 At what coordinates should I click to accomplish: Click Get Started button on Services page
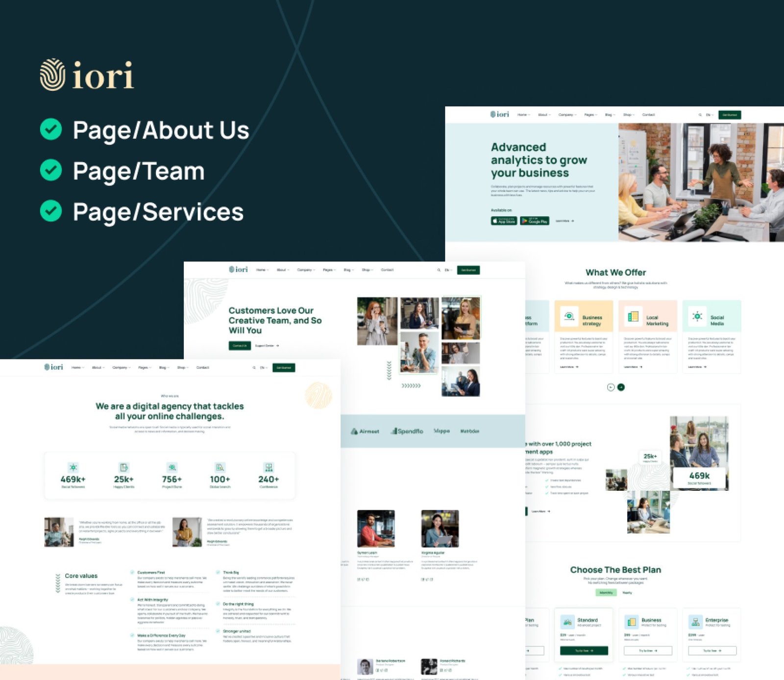pyautogui.click(x=730, y=115)
